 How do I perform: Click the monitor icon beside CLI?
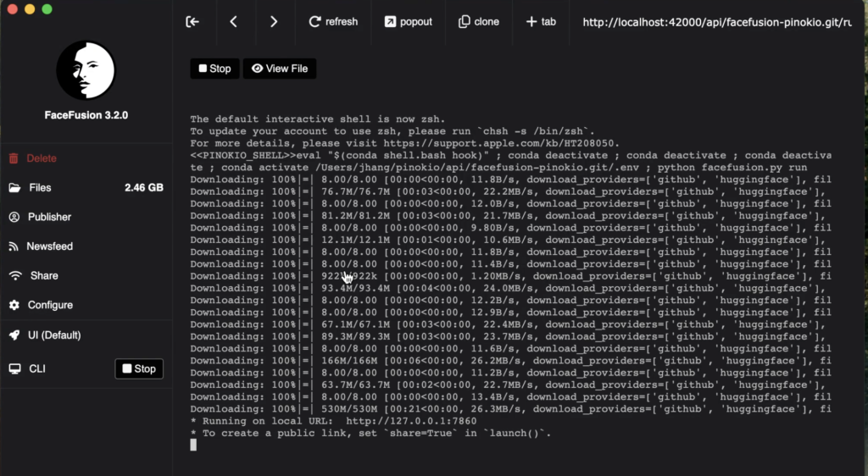pyautogui.click(x=15, y=368)
